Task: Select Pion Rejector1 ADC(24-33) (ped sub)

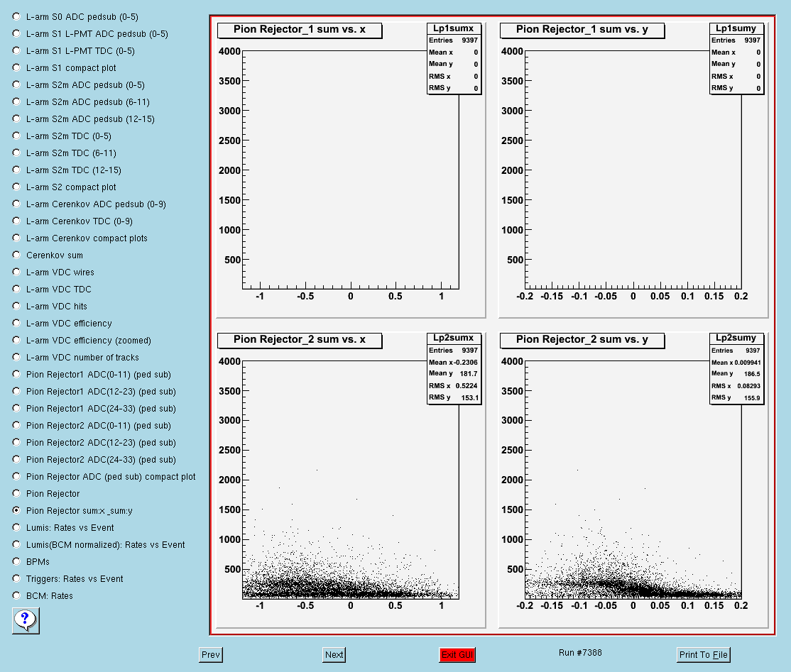Action: (x=16, y=408)
